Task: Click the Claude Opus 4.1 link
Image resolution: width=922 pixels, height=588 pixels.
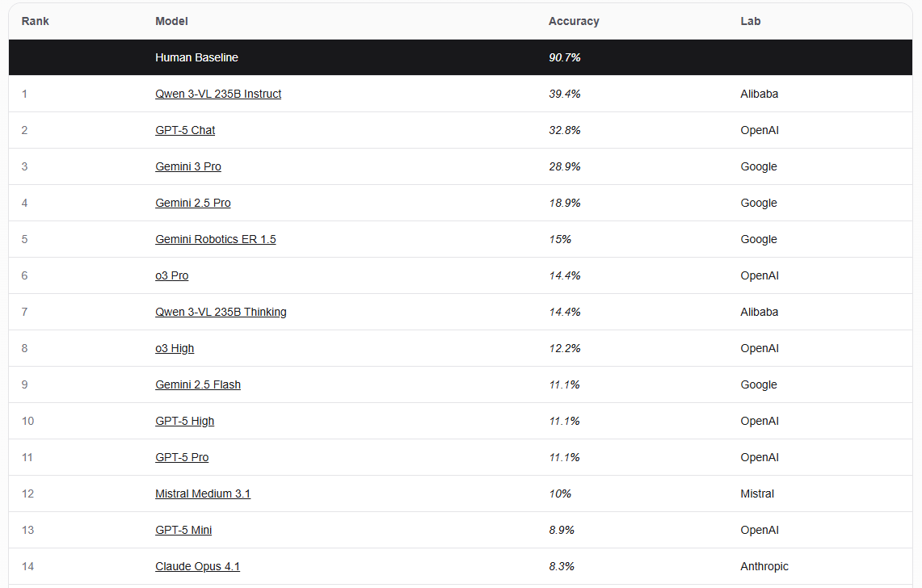Action: pos(197,566)
